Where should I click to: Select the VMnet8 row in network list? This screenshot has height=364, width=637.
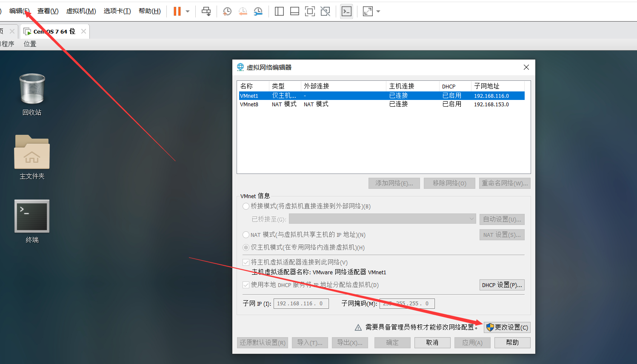(x=382, y=104)
